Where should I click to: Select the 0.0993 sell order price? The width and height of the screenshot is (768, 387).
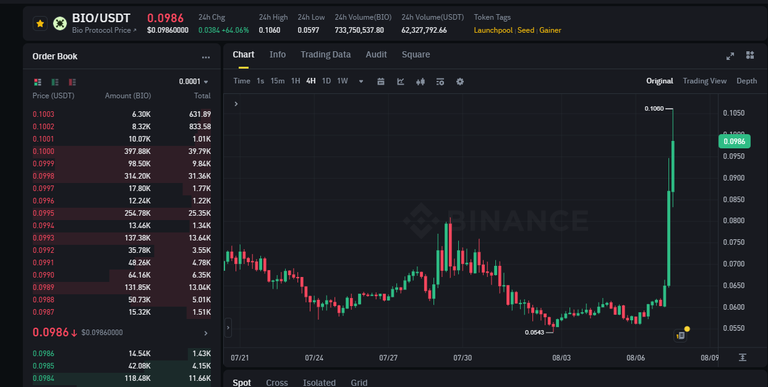click(x=44, y=238)
